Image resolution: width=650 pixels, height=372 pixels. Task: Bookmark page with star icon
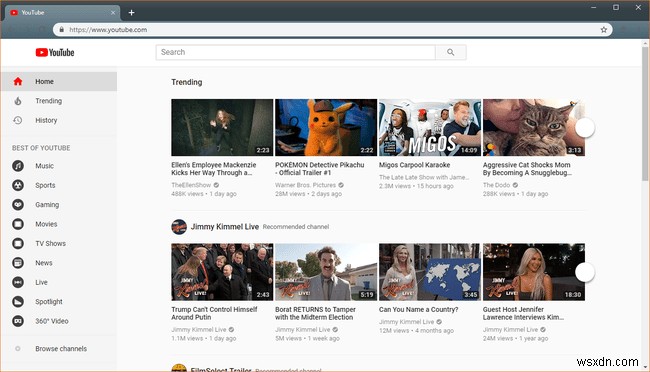coord(604,29)
